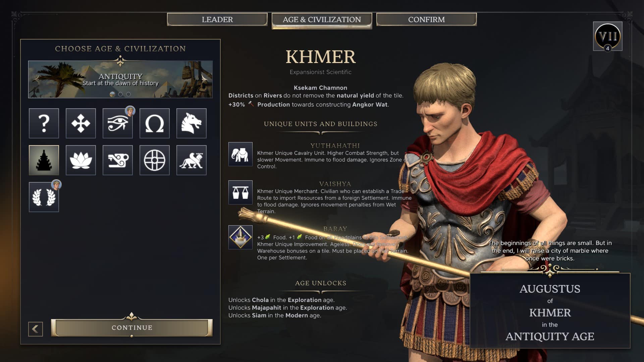Select the random civilization question mark icon
This screenshot has height=362, width=644.
(44, 123)
